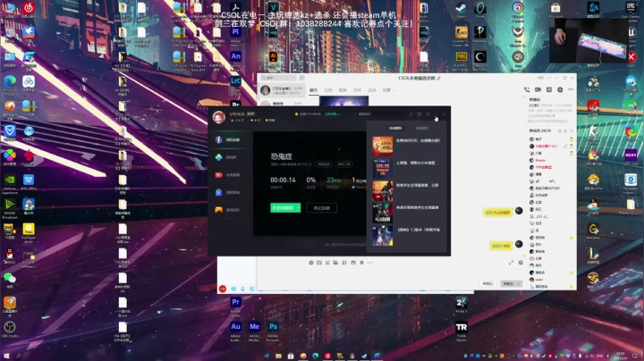Select lightning-bolt acceleration item in booster sidebar
Viewport: 644px width, 361px height.
coord(228,140)
